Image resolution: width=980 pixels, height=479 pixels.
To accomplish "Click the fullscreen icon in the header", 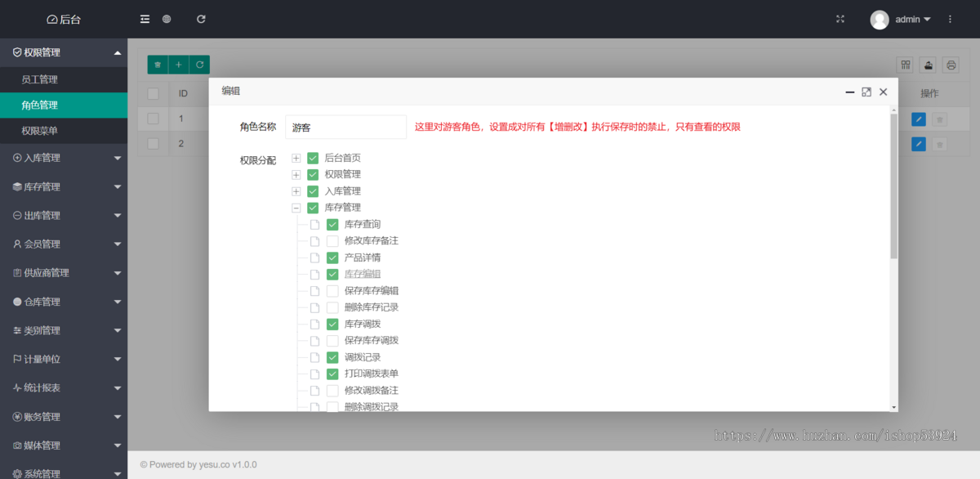I will [x=840, y=18].
